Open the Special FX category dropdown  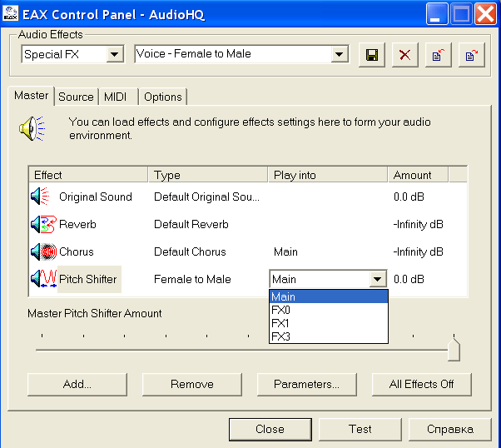(115, 54)
